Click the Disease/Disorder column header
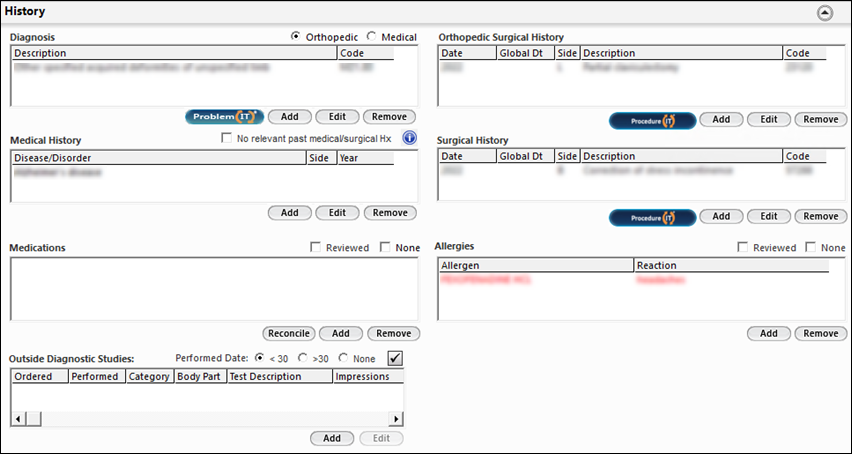This screenshot has height=454, width=852. (159, 158)
